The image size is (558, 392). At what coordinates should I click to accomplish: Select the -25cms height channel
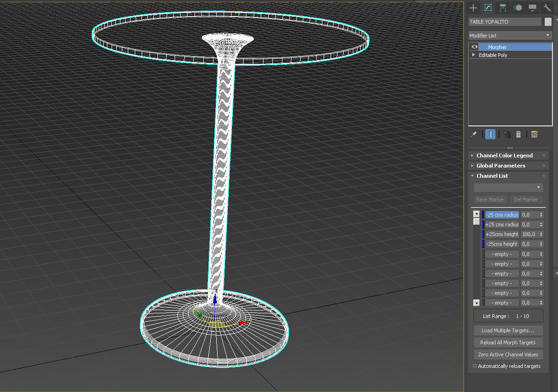(502, 244)
